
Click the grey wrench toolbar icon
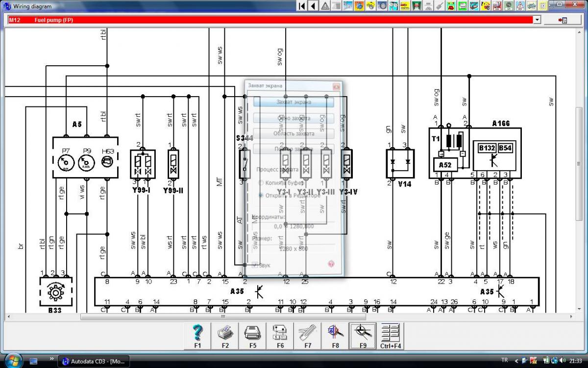pyautogui.click(x=439, y=6)
